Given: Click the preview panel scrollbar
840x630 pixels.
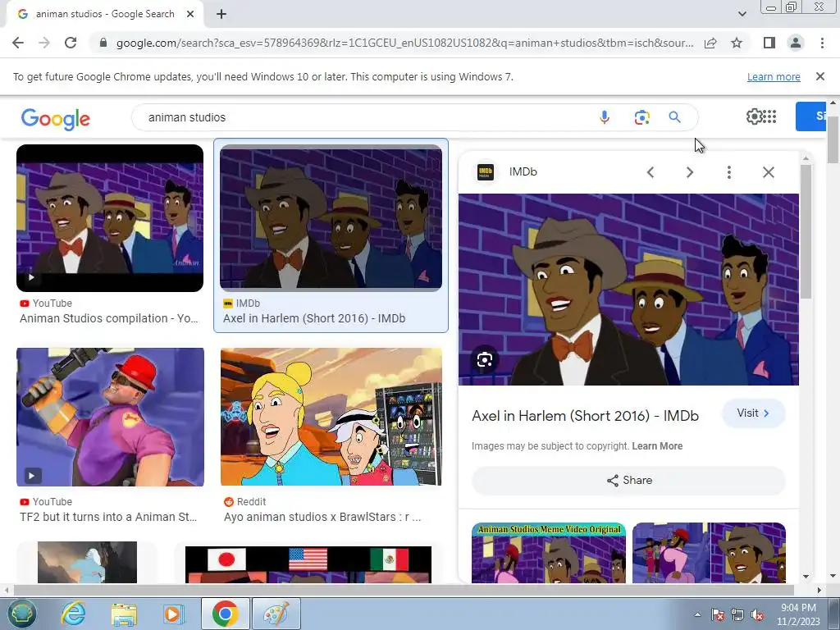Looking at the screenshot, I should click(x=806, y=231).
